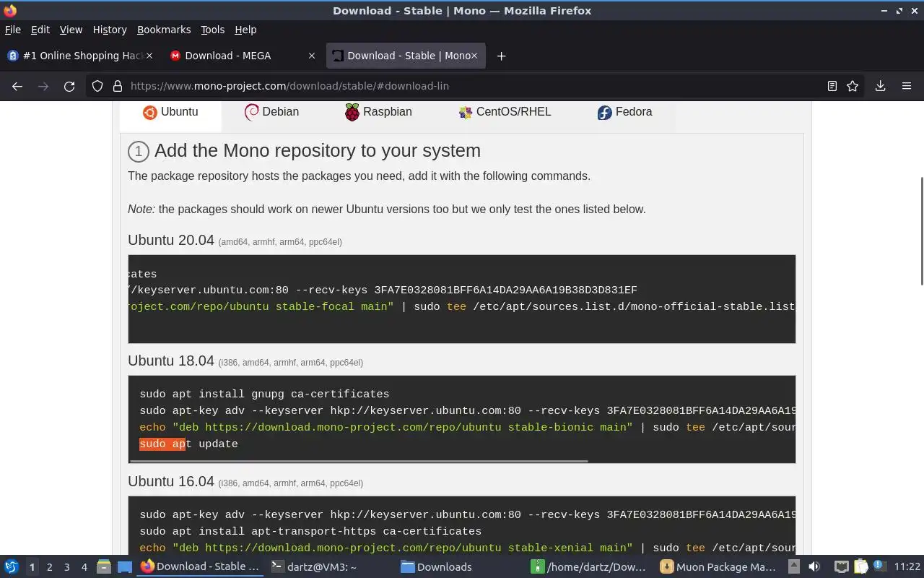Screen dimensions: 924x578
Task: Open the clipboard manager tray icon
Action: [860, 567]
